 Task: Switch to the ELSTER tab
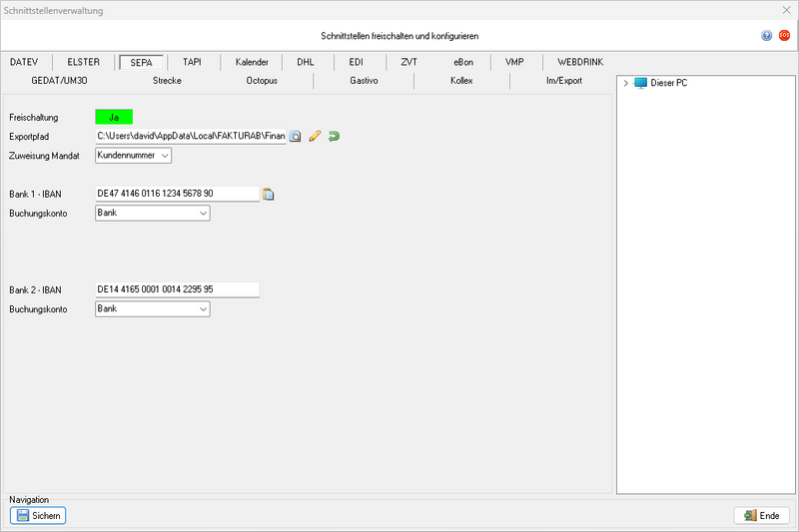pos(83,62)
